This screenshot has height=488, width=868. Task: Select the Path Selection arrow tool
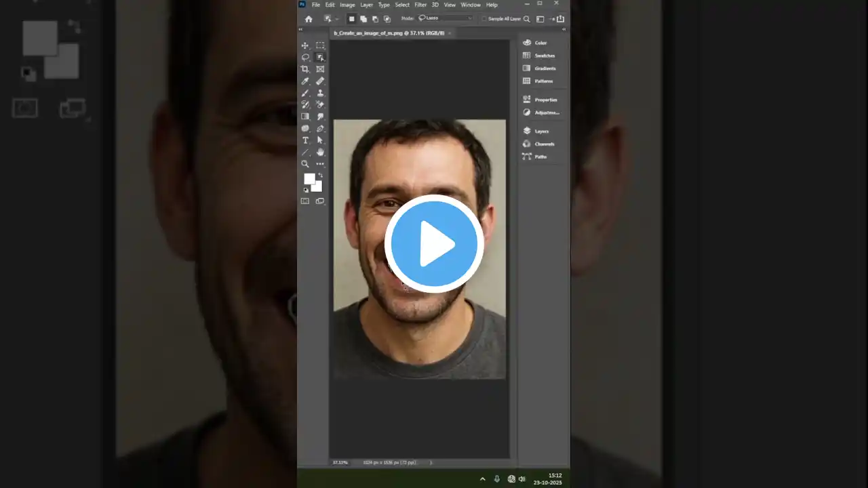(x=320, y=140)
